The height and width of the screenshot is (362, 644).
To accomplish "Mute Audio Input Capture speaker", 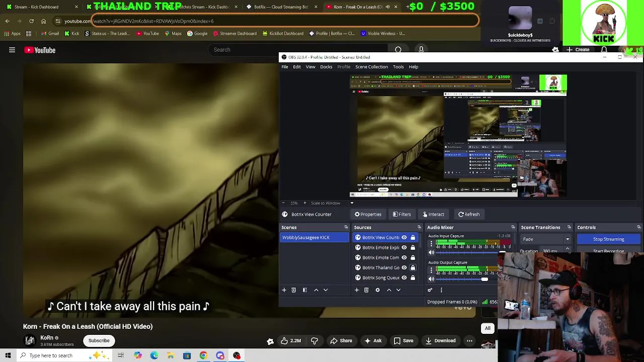I will point(431,252).
